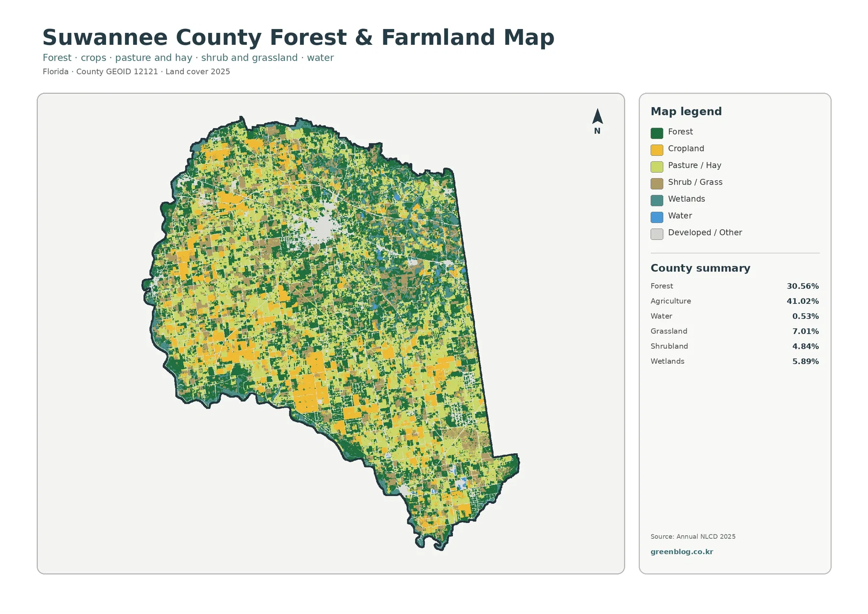This screenshot has width=868, height=614.
Task: Click the Grassland value 7.01%
Action: click(x=805, y=331)
